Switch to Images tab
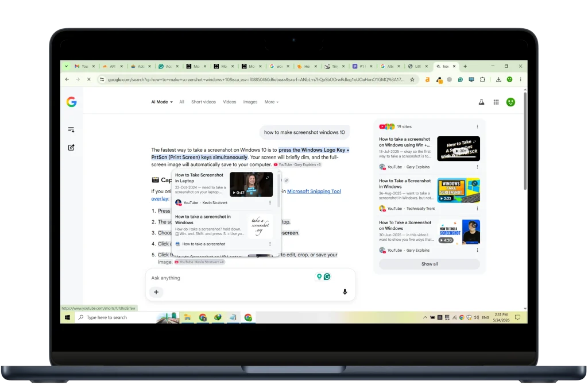This screenshot has width=588, height=384. coord(250,102)
